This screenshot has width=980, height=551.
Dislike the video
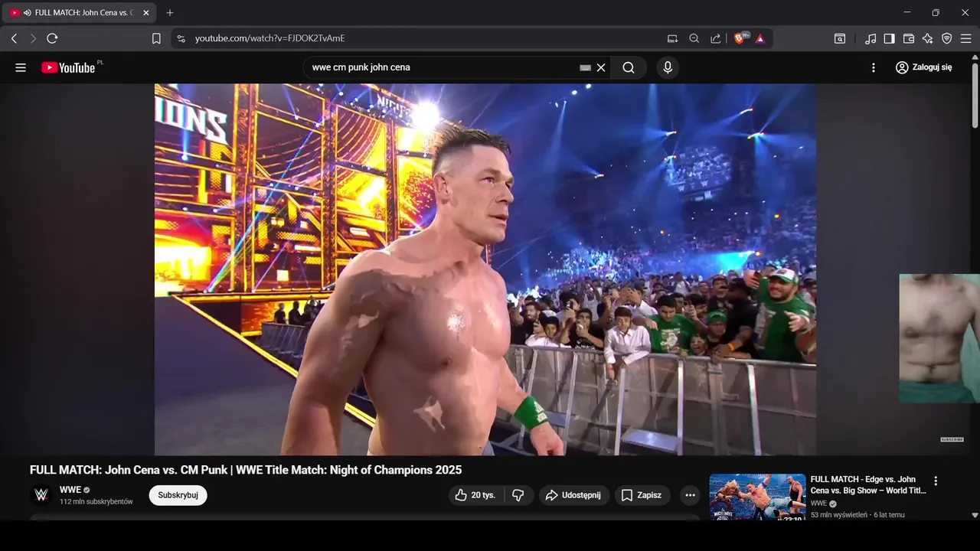point(518,495)
